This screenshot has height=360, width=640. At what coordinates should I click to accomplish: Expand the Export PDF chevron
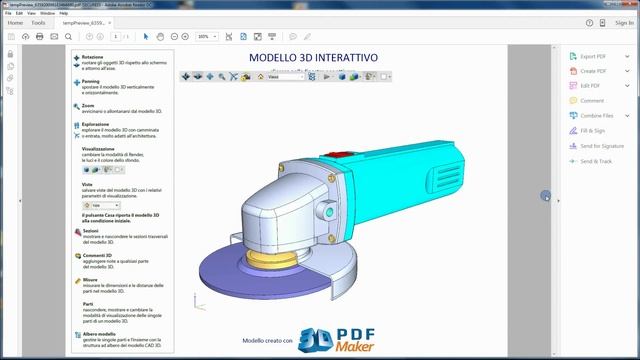[627, 56]
